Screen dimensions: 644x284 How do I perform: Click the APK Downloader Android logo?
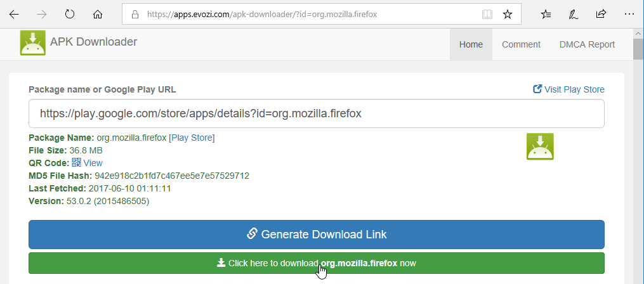click(33, 42)
